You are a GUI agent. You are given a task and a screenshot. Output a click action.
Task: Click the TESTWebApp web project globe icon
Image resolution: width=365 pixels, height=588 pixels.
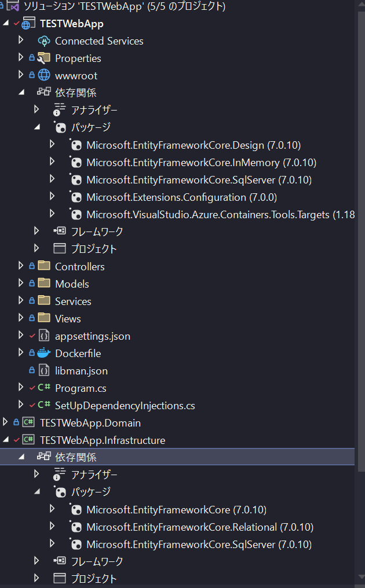click(x=28, y=24)
